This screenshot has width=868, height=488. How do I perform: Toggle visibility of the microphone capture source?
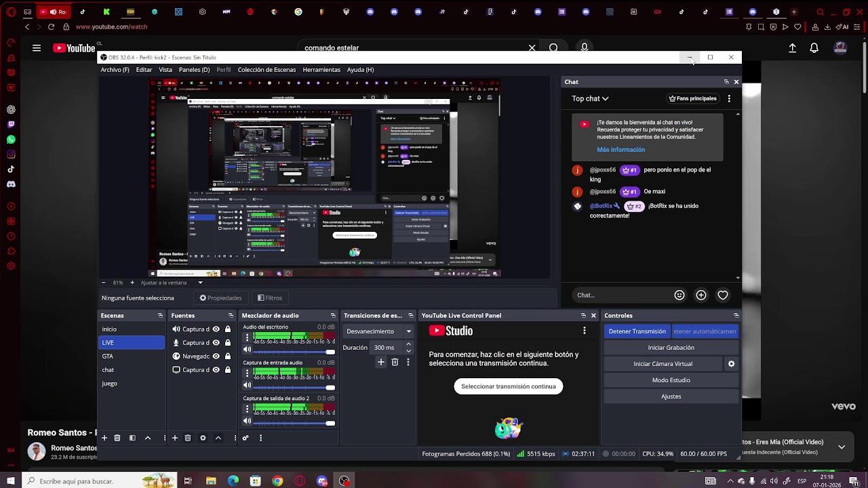pyautogui.click(x=216, y=342)
